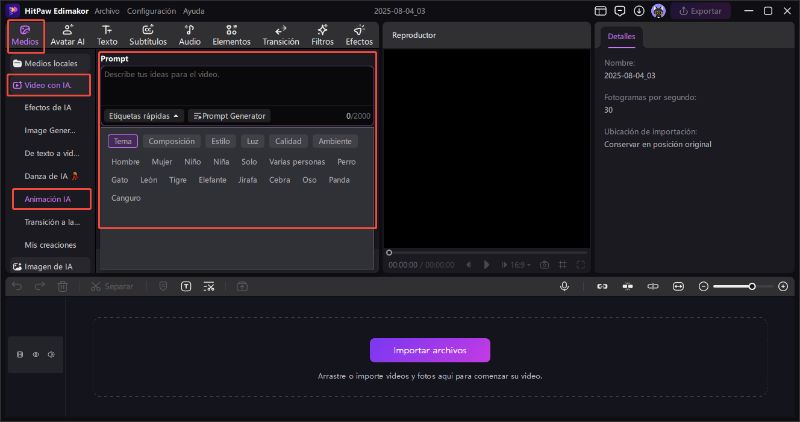Image resolution: width=800 pixels, height=422 pixels.
Task: Open the Audio tab
Action: click(189, 36)
